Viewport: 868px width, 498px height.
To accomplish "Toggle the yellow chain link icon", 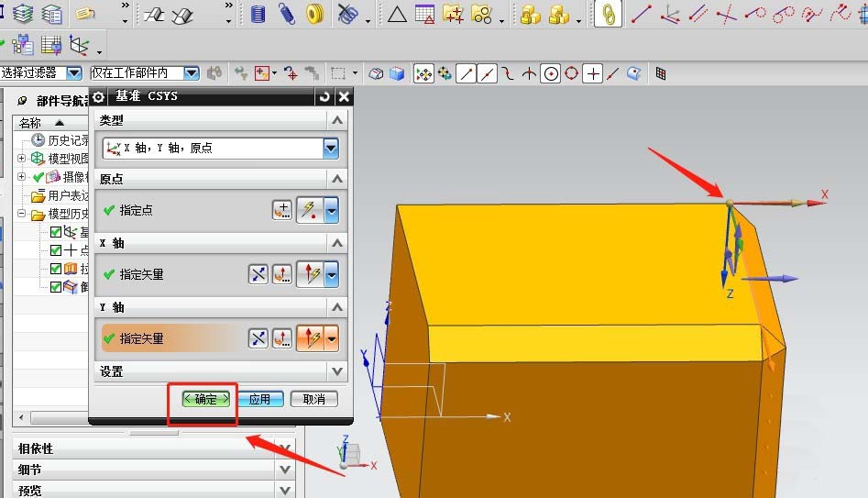I will 608,15.
